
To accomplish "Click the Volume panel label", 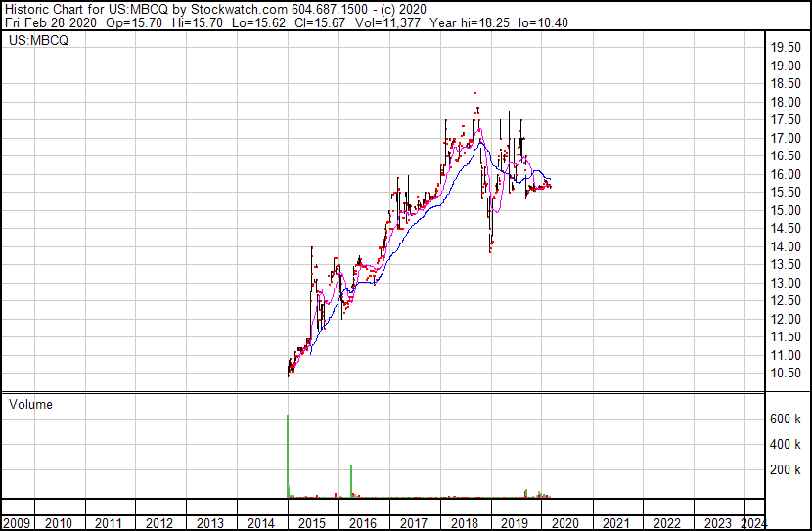I will click(x=29, y=404).
